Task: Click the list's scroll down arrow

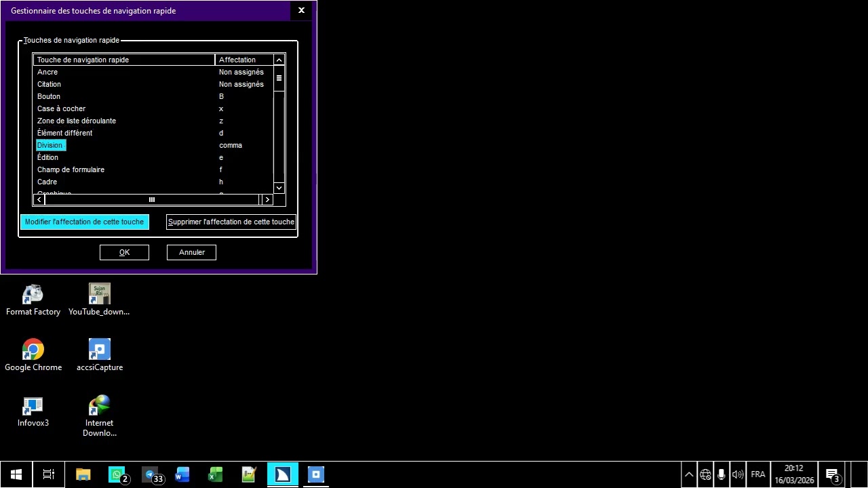Action: click(279, 188)
